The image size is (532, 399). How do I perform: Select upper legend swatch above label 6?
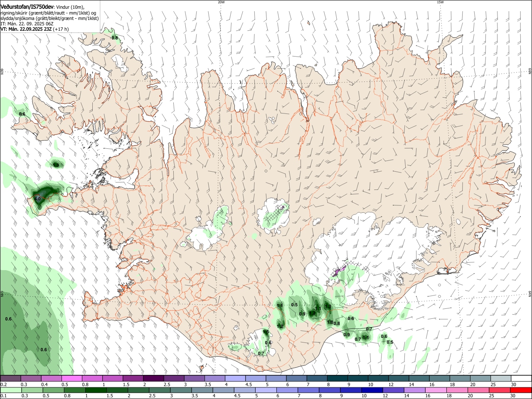296,378
